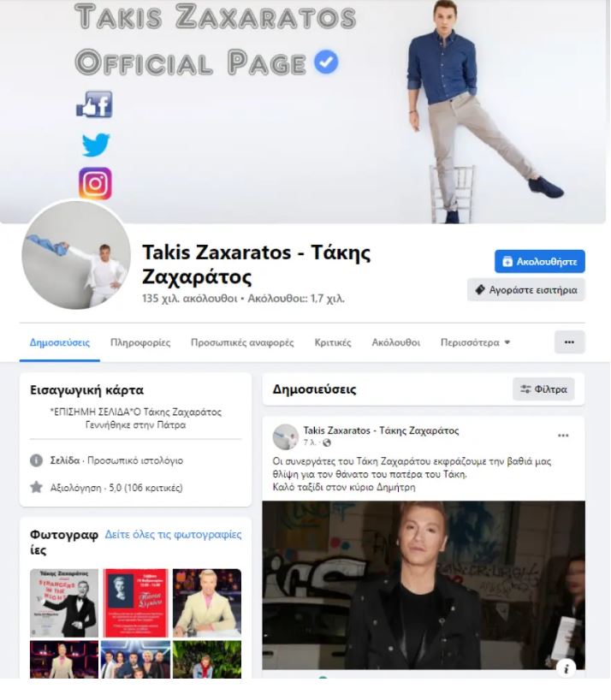This screenshot has width=611, height=700.
Task: Expand the Περισσότερα dropdown
Action: 475,342
